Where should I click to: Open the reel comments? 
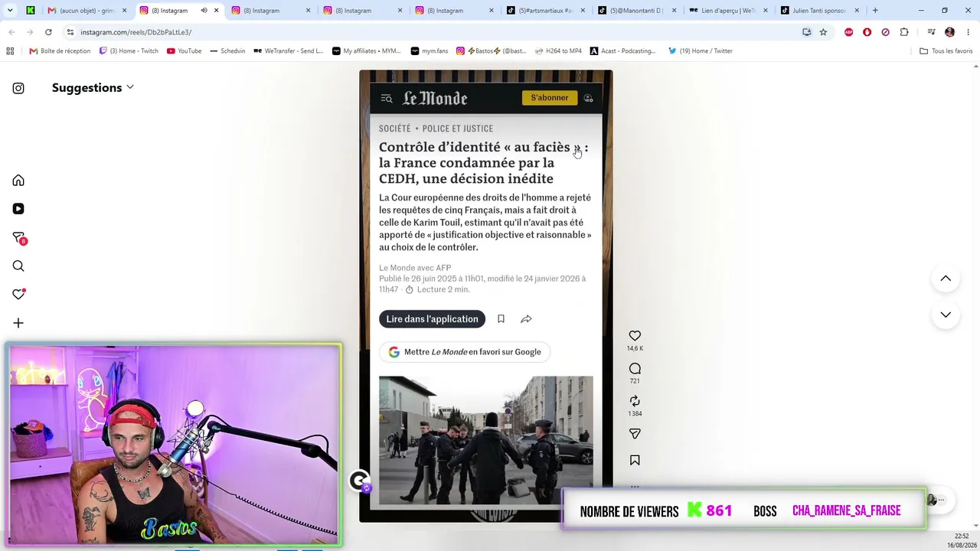[x=635, y=369]
